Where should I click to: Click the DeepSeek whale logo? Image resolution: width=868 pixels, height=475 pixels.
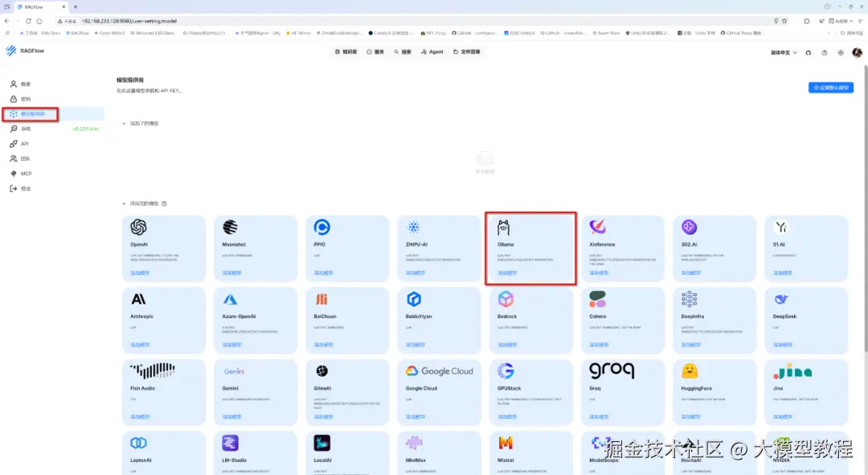[781, 300]
